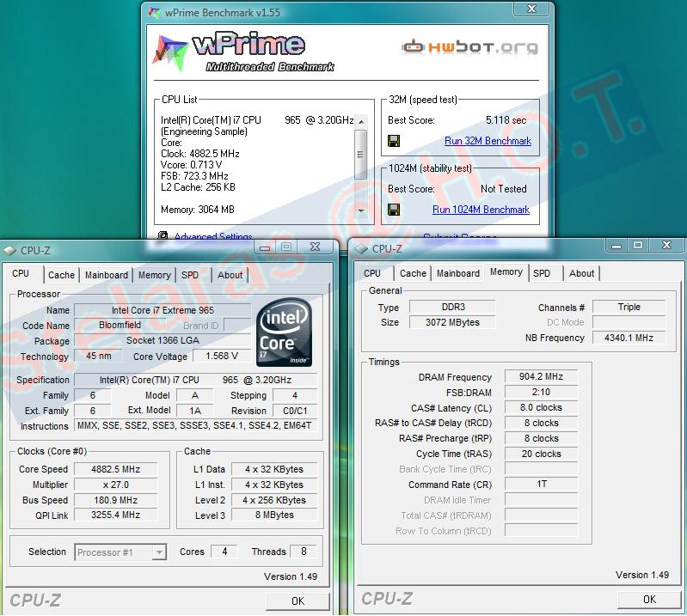The height and width of the screenshot is (616, 687).
Task: Open the Processor #1 selection dropdown
Action: pyautogui.click(x=159, y=552)
